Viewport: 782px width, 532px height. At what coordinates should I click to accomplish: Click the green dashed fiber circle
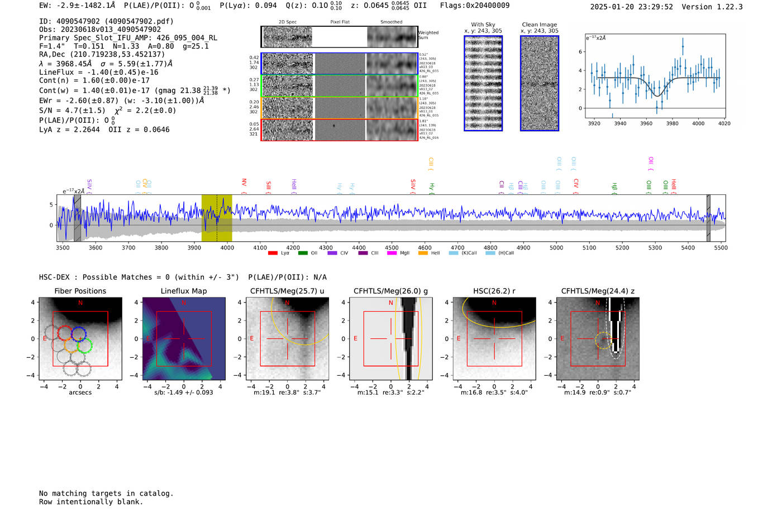click(85, 346)
